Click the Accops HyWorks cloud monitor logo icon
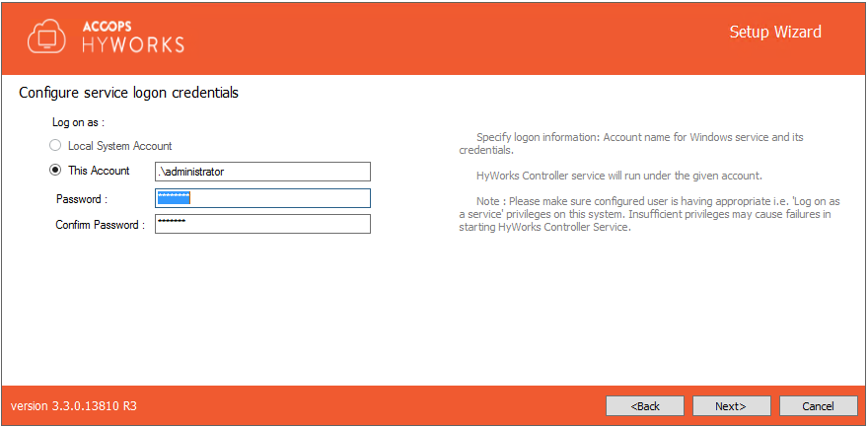The width and height of the screenshot is (868, 427). click(46, 36)
